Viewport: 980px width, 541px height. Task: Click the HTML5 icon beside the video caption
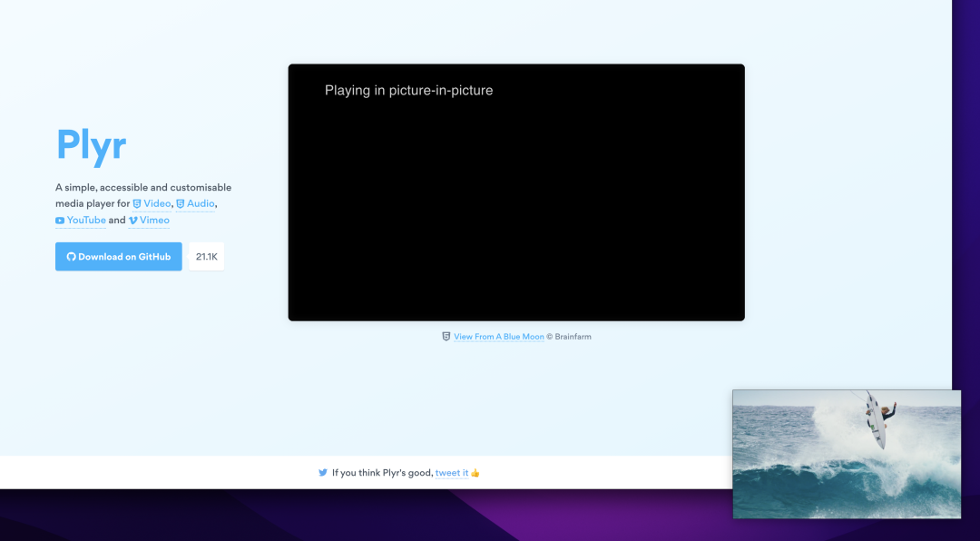point(446,337)
